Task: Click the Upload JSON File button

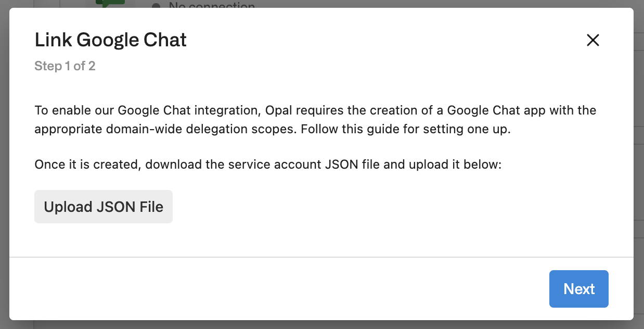Action: click(104, 207)
